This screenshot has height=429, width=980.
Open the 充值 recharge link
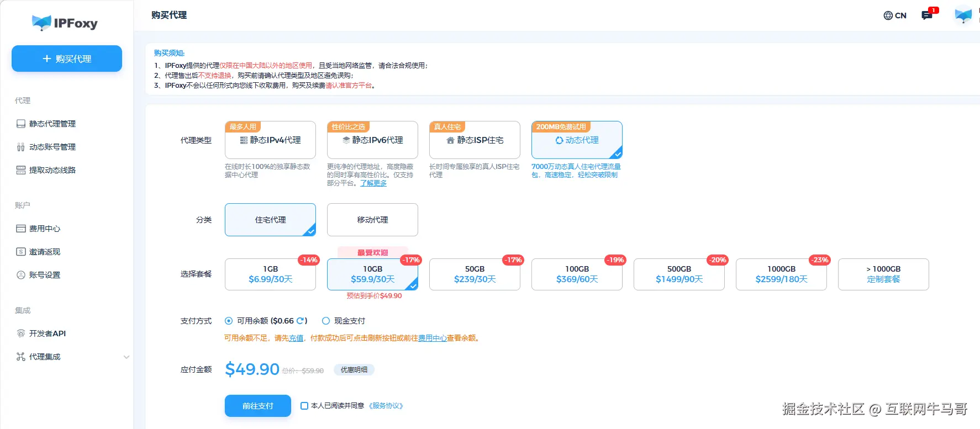tap(296, 338)
